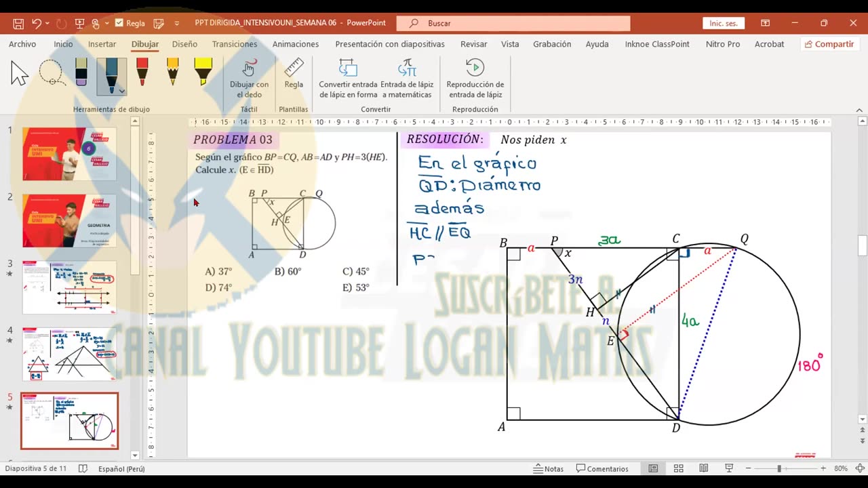Viewport: 868px width, 488px height.
Task: Open the Inknoe ClassPoint tab
Action: tap(657, 44)
